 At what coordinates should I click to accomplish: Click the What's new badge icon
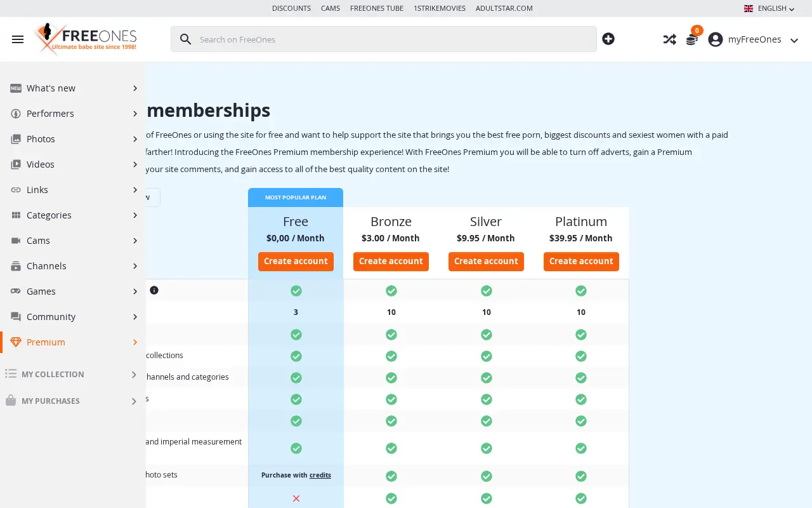pyautogui.click(x=16, y=88)
